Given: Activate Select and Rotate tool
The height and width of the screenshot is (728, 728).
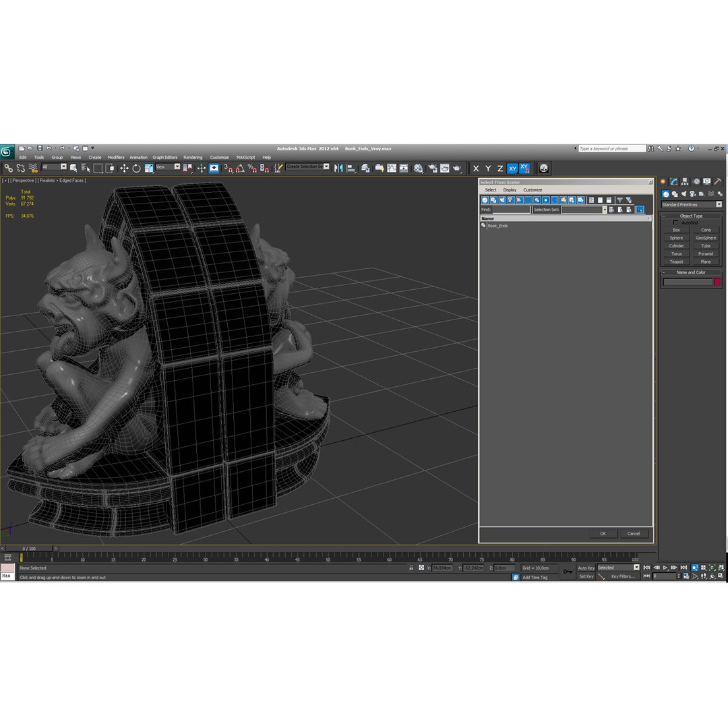Looking at the screenshot, I should [136, 168].
